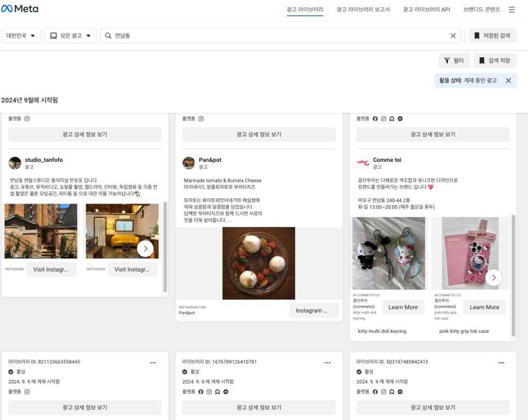Expand the 대한민국 country dropdown

[x=21, y=36]
